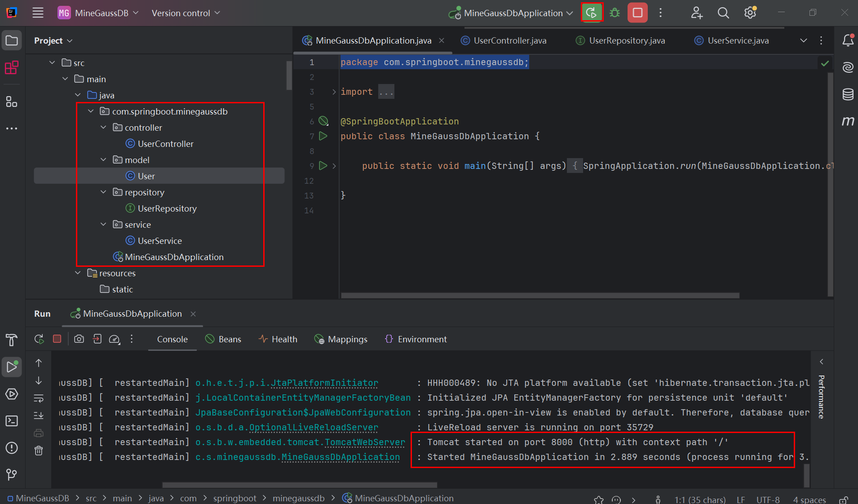Close the MineGaussDbApplication.java editor tab

pos(442,40)
